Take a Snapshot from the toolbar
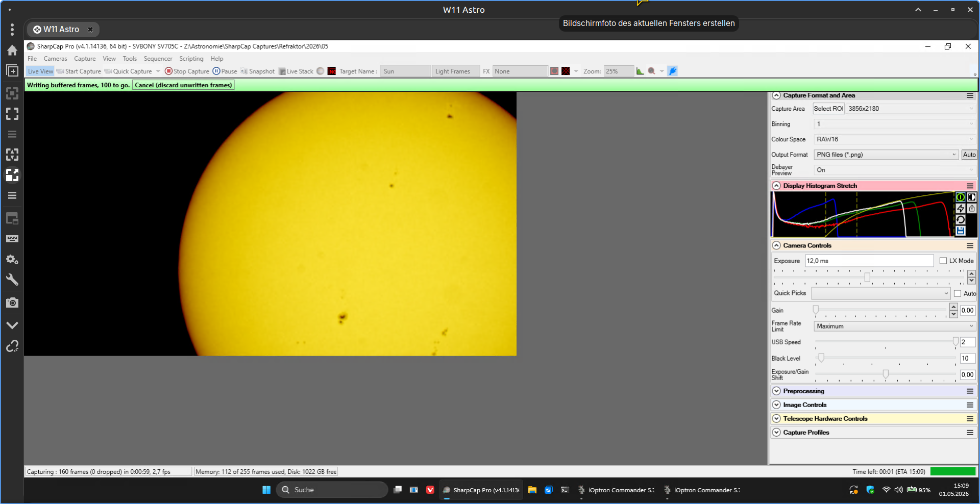Viewport: 980px width, 504px height. (257, 71)
